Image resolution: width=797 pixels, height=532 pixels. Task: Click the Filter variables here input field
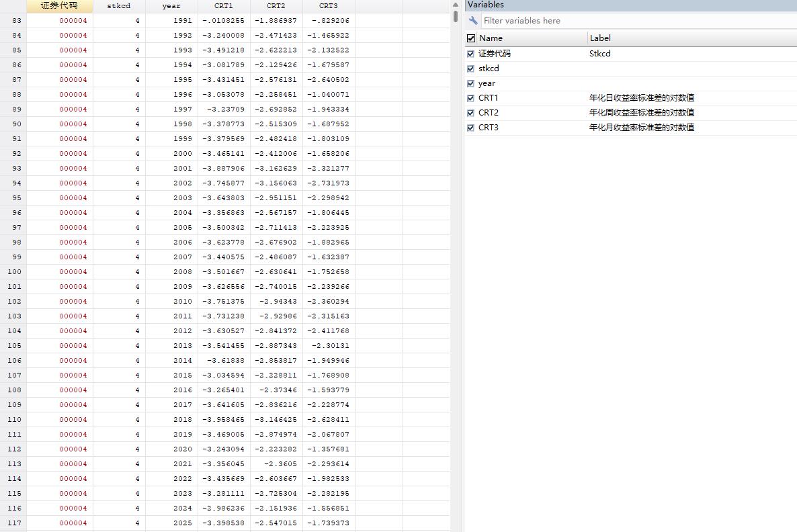point(638,20)
